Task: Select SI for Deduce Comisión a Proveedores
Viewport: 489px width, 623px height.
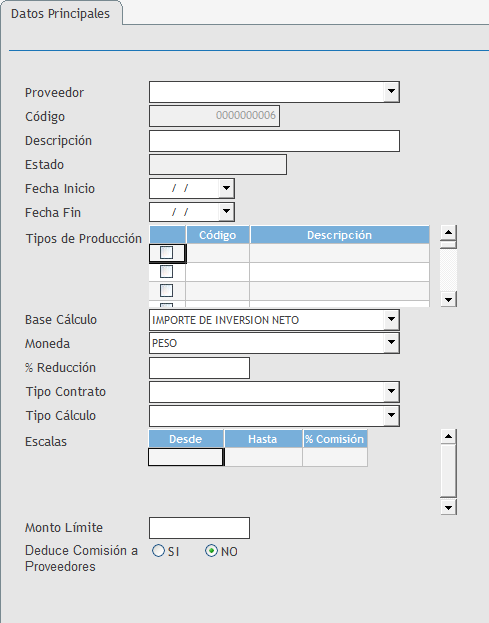Action: (x=158, y=551)
